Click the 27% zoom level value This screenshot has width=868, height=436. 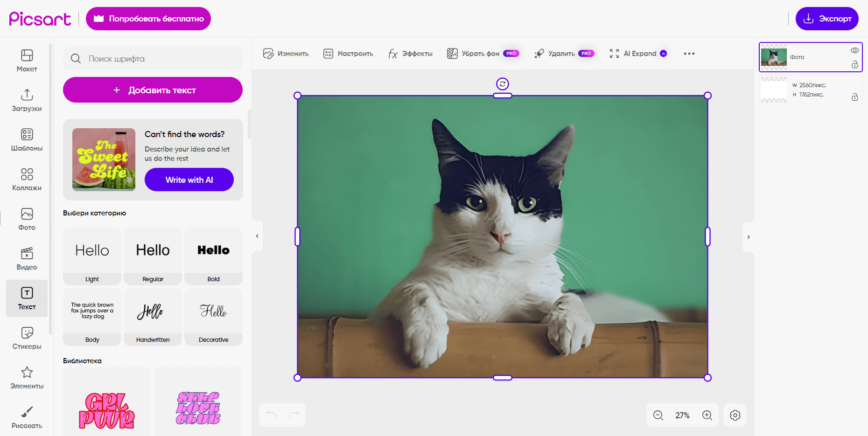[x=682, y=415]
